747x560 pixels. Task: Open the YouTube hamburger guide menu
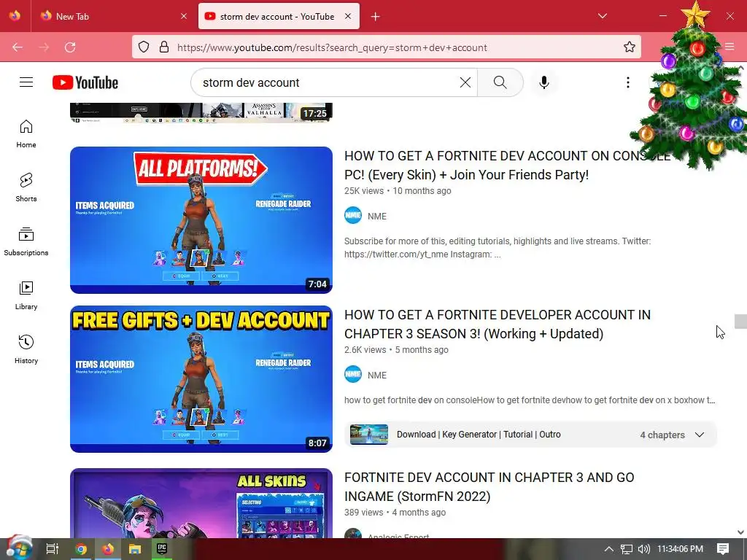[26, 82]
